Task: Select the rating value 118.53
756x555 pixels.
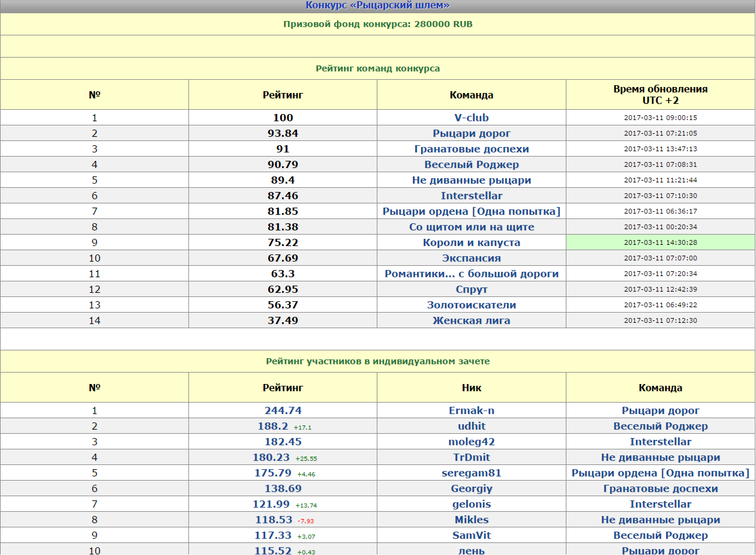Action: pos(274,520)
